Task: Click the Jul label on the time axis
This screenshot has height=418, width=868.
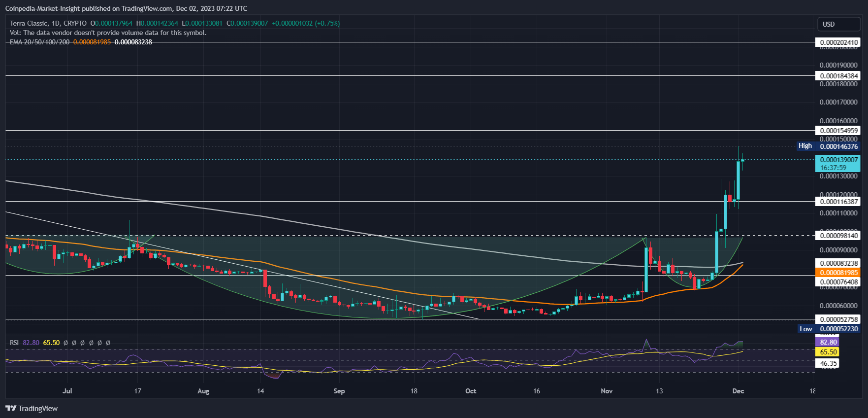Action: click(x=67, y=391)
